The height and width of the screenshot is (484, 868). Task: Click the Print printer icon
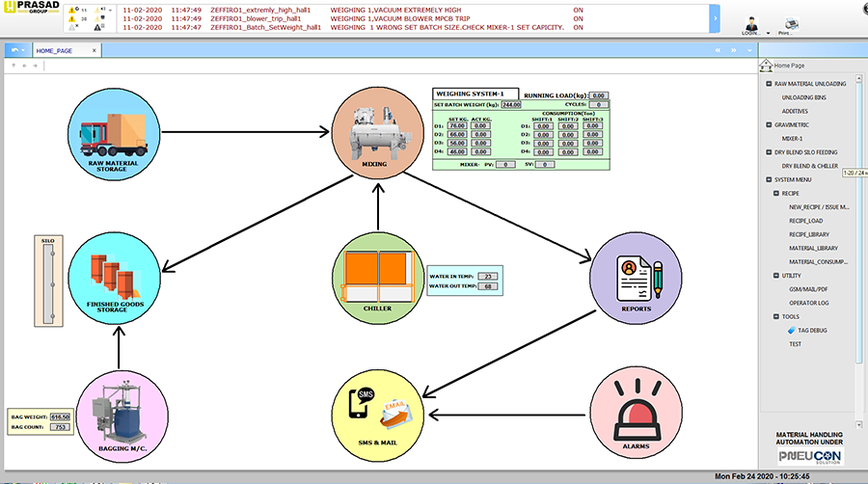pyautogui.click(x=791, y=21)
